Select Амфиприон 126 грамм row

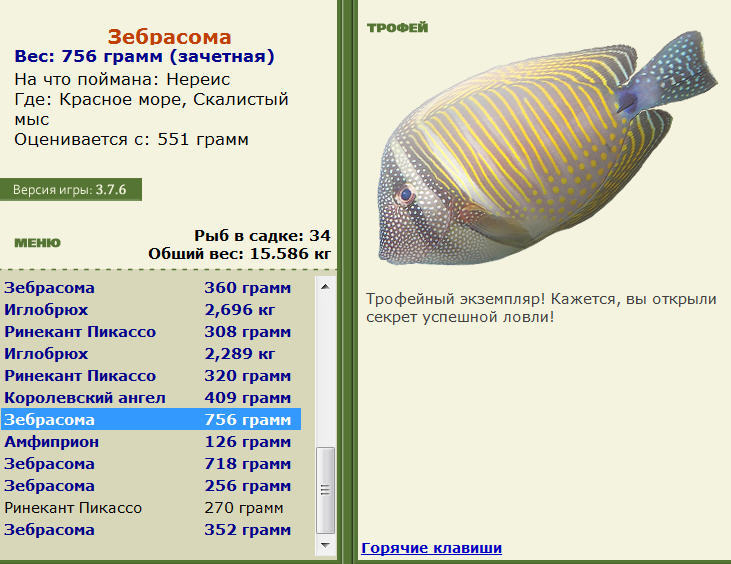click(151, 442)
